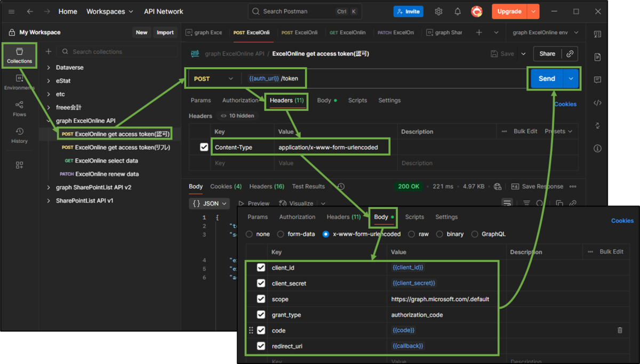Screen dimensions: 640x364
Task: Switch to the Params tab
Action: point(201,100)
